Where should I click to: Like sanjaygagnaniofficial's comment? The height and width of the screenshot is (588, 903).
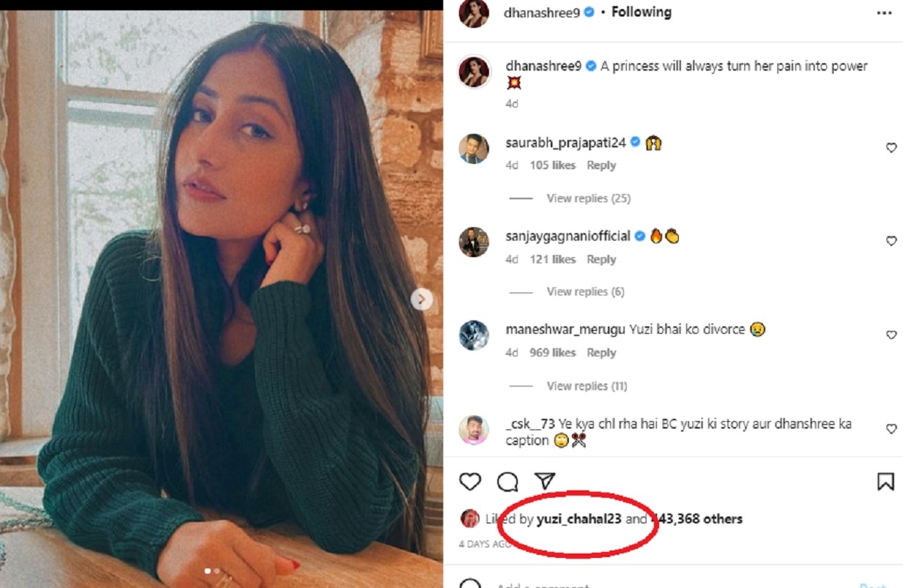[x=891, y=241]
